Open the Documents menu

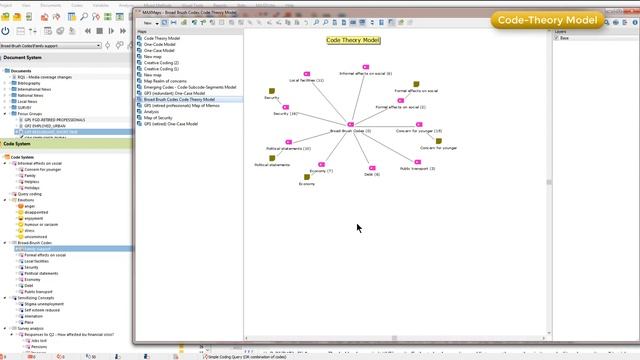(x=51, y=5)
